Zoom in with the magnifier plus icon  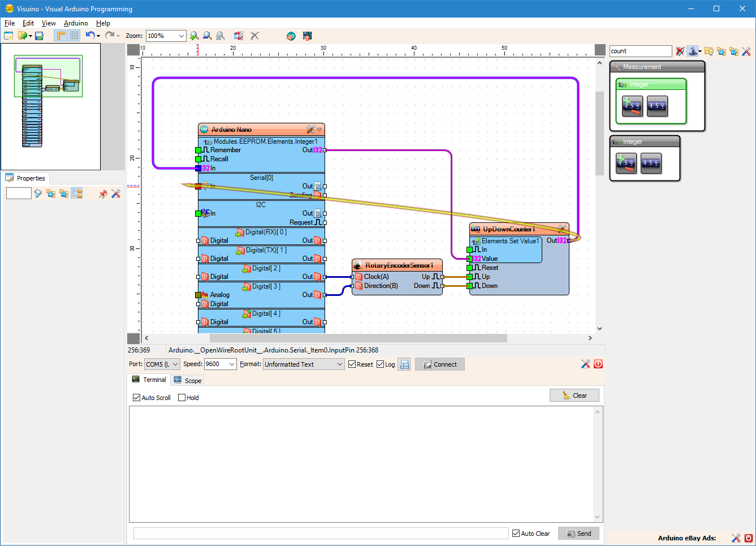195,36
